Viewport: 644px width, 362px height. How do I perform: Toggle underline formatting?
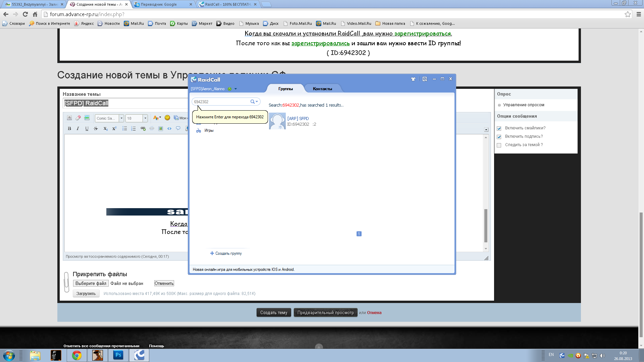pos(87,128)
